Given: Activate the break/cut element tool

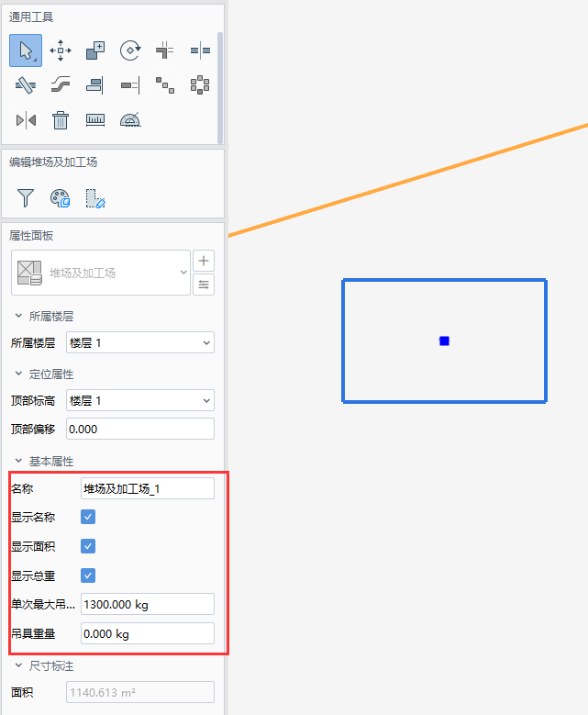Looking at the screenshot, I should click(x=26, y=85).
